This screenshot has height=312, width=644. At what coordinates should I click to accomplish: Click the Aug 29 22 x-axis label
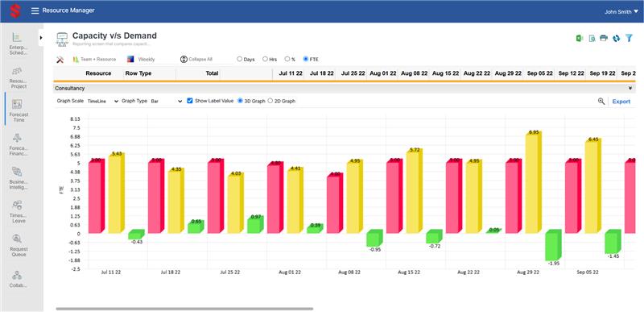pos(528,272)
